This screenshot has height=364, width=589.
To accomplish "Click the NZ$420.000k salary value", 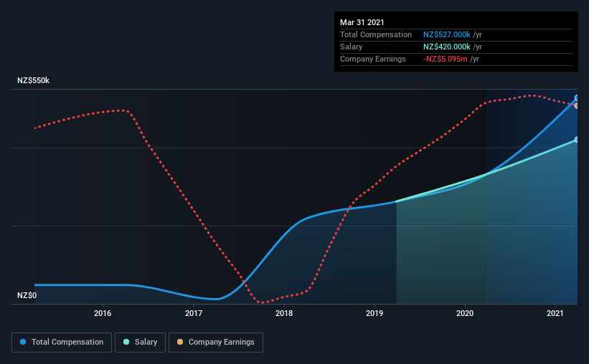I will [447, 47].
